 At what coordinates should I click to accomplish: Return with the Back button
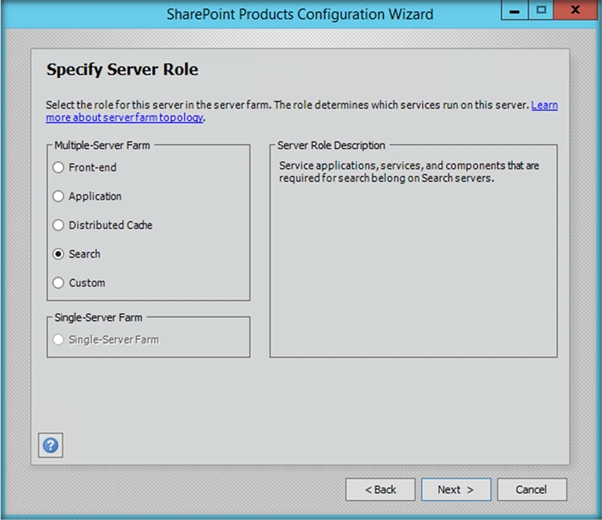[x=380, y=489]
